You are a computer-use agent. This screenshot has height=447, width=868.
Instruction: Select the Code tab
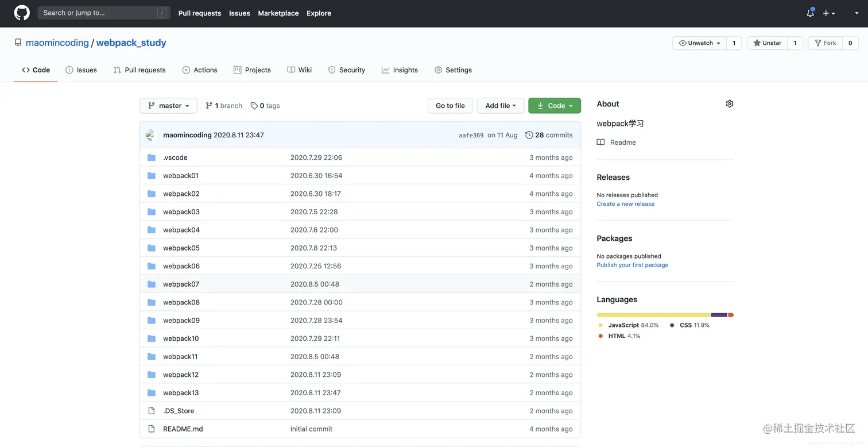(x=36, y=70)
